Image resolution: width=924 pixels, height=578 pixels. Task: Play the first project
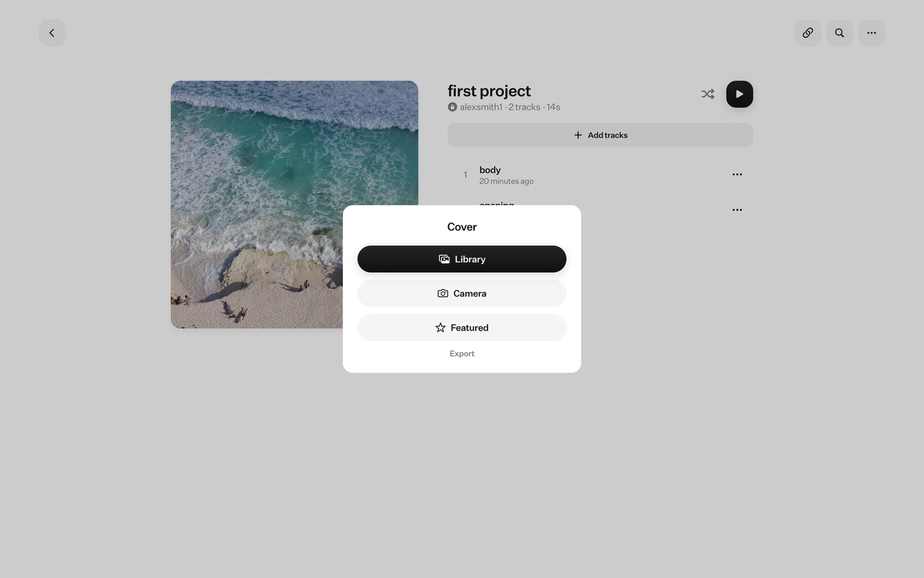[x=739, y=94]
